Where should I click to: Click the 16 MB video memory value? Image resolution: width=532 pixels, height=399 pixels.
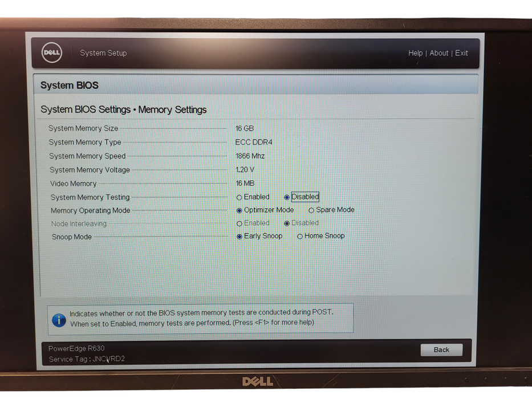(x=245, y=183)
